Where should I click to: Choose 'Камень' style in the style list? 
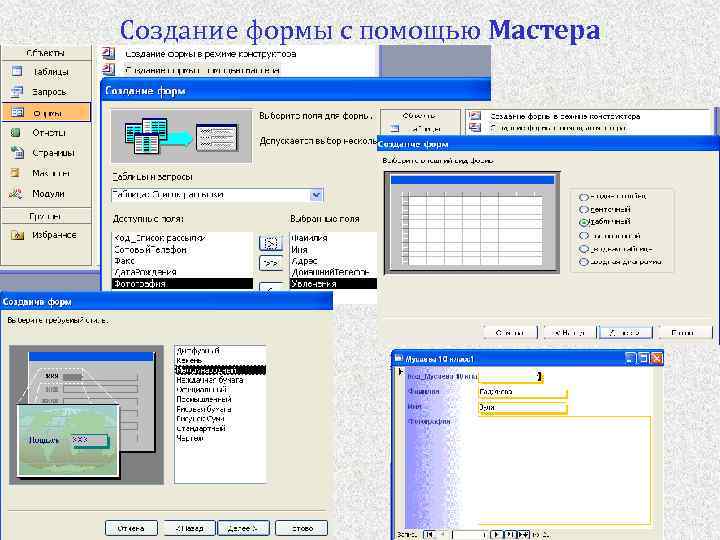pyautogui.click(x=220, y=361)
